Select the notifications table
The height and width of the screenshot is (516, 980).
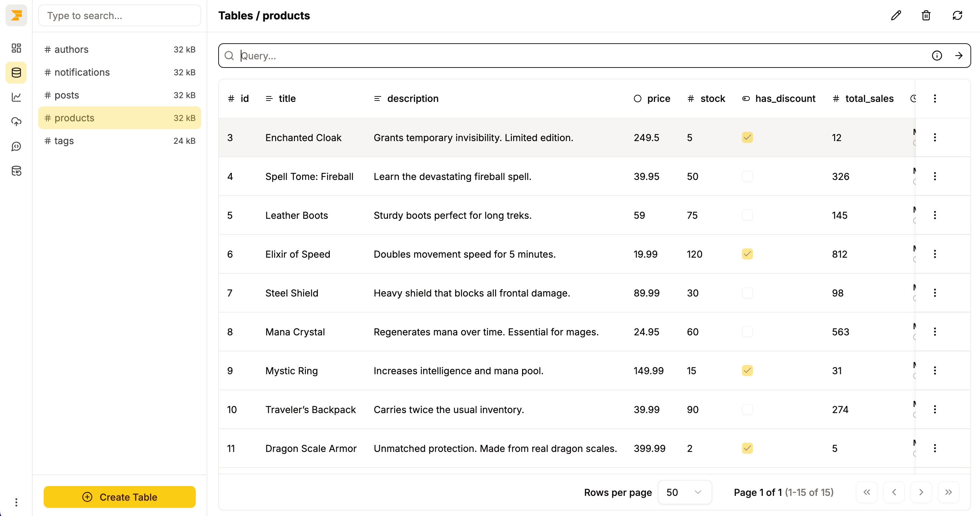click(x=119, y=72)
